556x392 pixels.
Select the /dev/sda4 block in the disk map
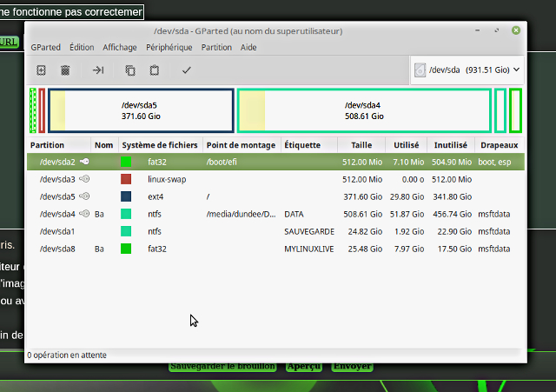click(x=363, y=110)
